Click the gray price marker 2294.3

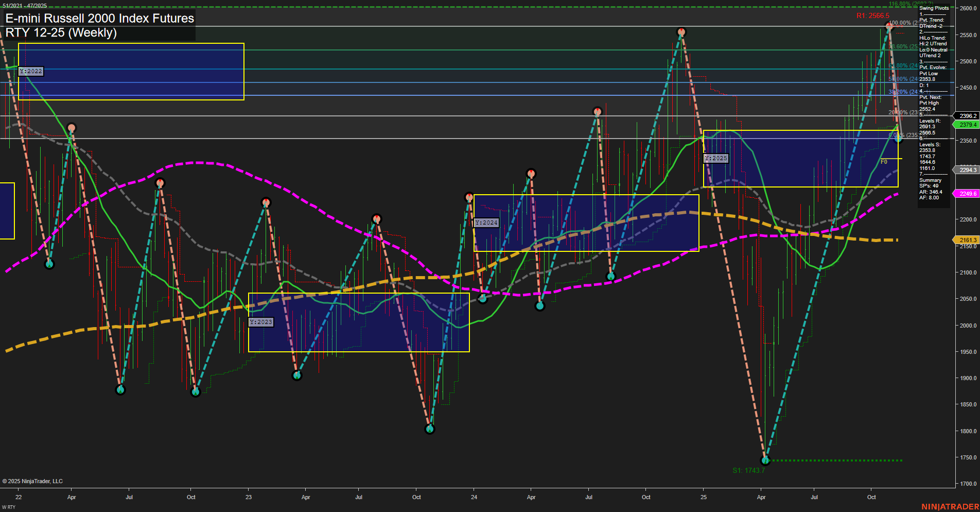tap(966, 170)
